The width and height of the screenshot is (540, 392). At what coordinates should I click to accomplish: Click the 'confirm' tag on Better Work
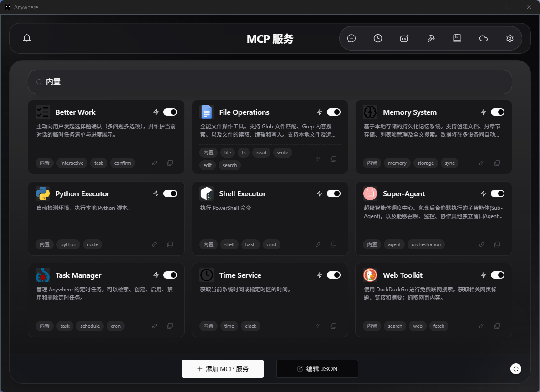coord(122,163)
